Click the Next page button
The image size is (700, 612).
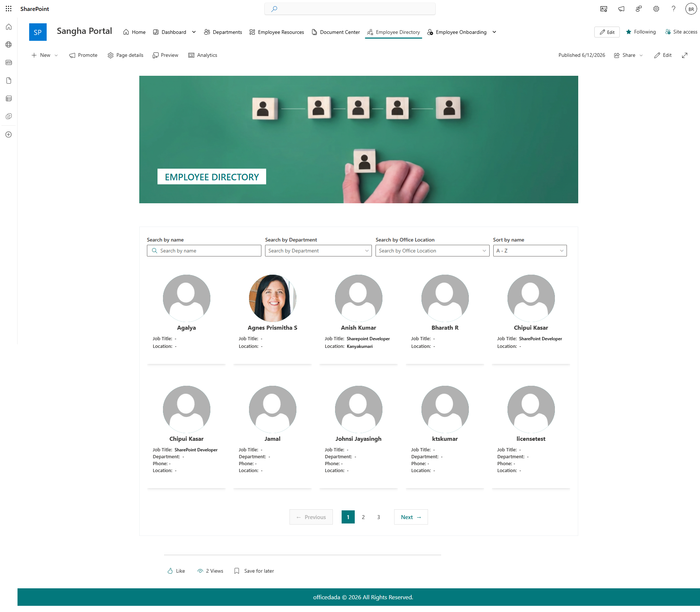point(411,517)
